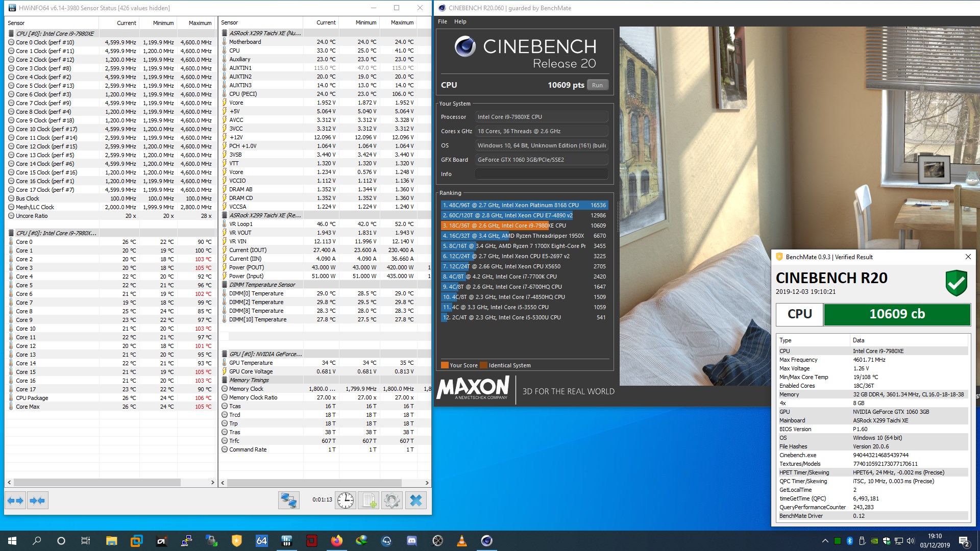Click Info input field in Cinebench

[542, 174]
